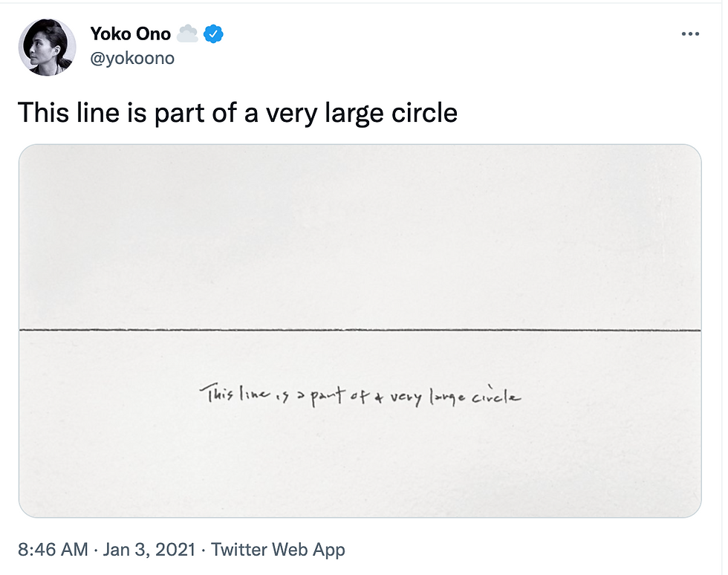The width and height of the screenshot is (728, 575).
Task: Click the handwritten words 'very large' in the image
Action: [x=428, y=397]
